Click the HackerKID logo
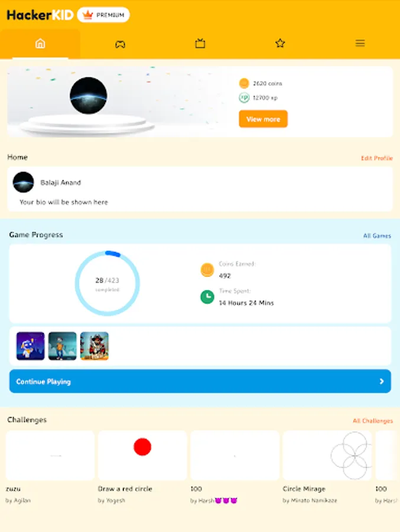The image size is (400, 532). pos(40,15)
